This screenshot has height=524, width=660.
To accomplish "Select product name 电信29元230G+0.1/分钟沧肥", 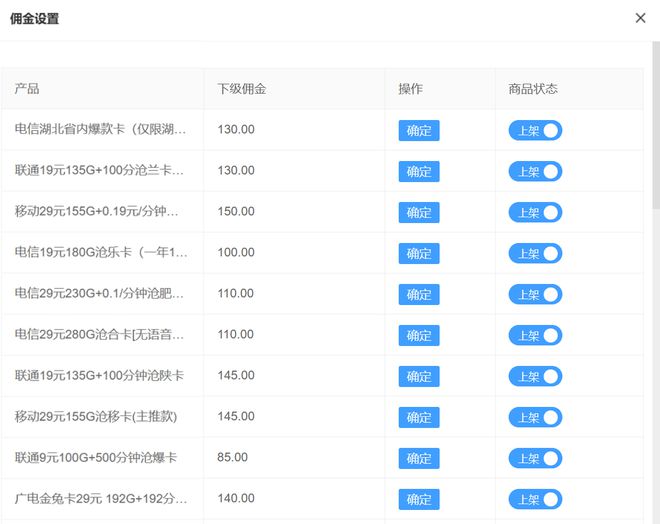I will pos(99,293).
